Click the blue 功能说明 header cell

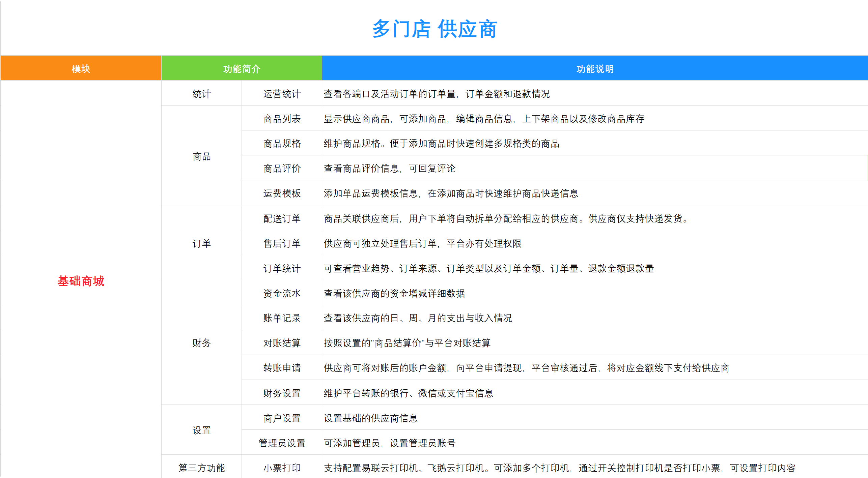pos(595,68)
